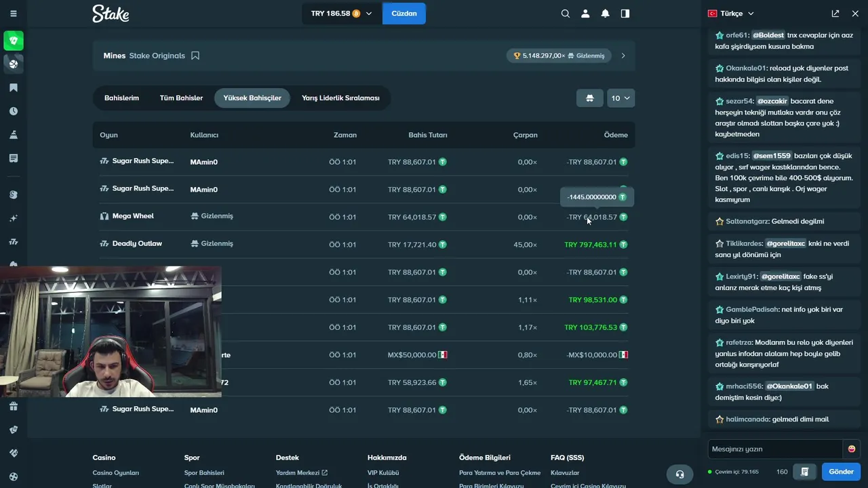Select Tüm Bahisler tab

click(181, 98)
